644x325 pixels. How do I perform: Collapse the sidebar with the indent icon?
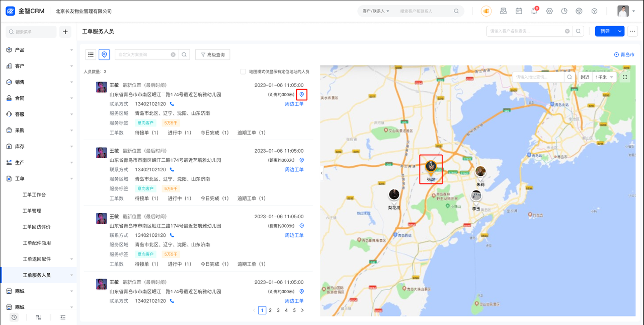tap(63, 317)
